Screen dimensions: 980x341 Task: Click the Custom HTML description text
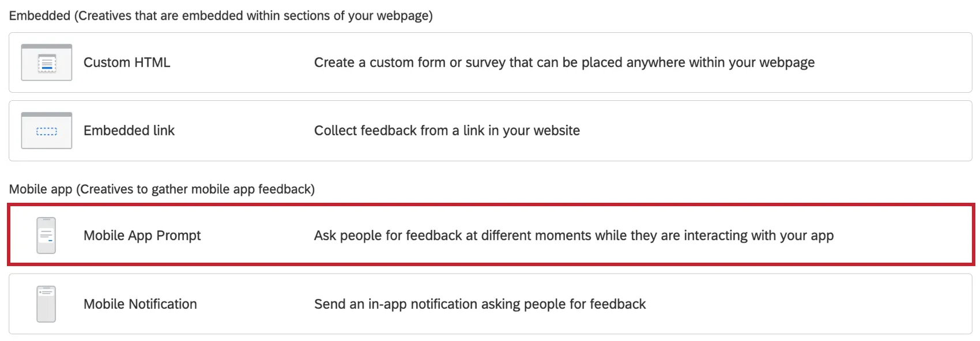coord(564,62)
